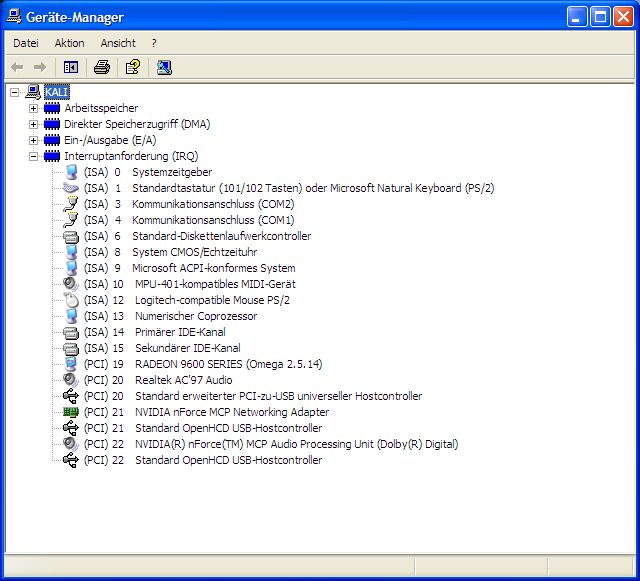Click the COM2 port icon
640x581 pixels.
point(71,204)
